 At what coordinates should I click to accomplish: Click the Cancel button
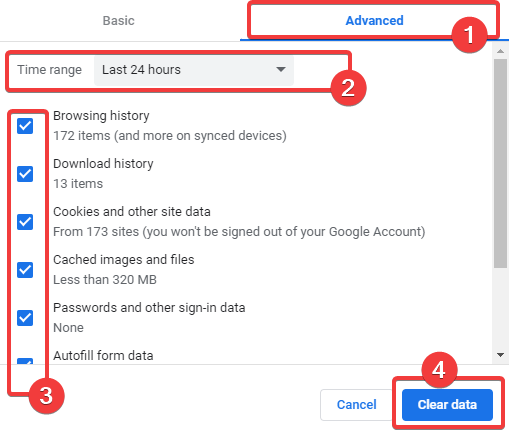(357, 405)
